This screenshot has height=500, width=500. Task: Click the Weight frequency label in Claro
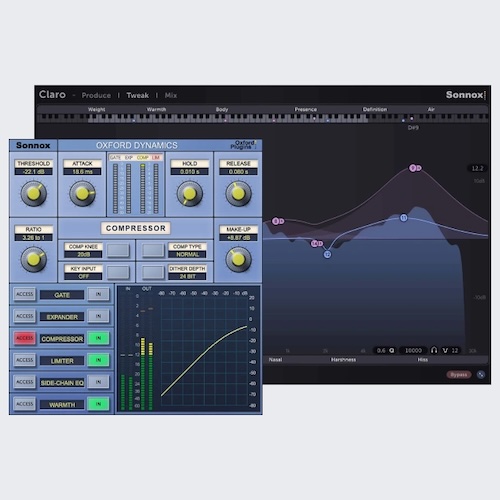(x=97, y=109)
